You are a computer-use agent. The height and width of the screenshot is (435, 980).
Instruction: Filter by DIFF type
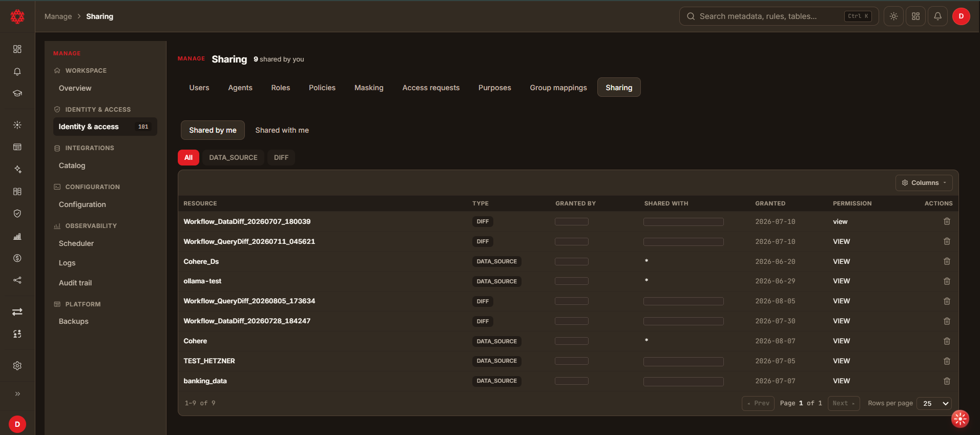pos(281,158)
